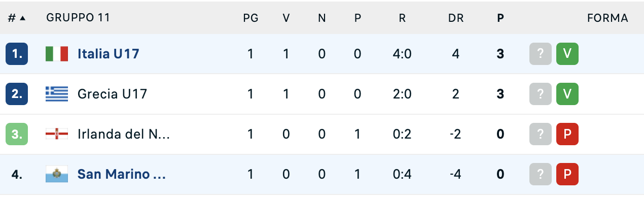Click the San Marino flag icon
The image size is (644, 197).
[x=57, y=175]
